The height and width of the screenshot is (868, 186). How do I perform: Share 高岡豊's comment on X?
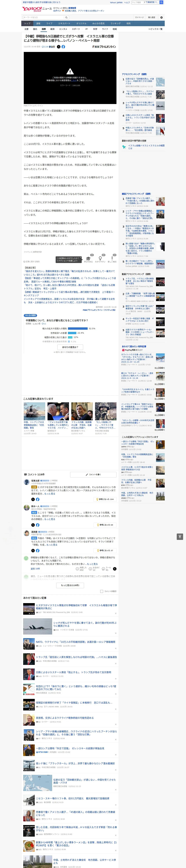pos(33,551)
